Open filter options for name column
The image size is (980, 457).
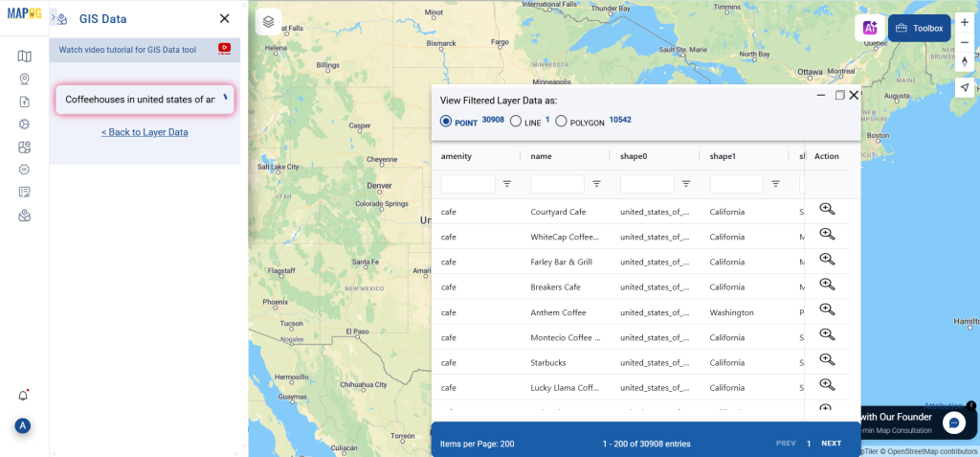[x=597, y=183]
